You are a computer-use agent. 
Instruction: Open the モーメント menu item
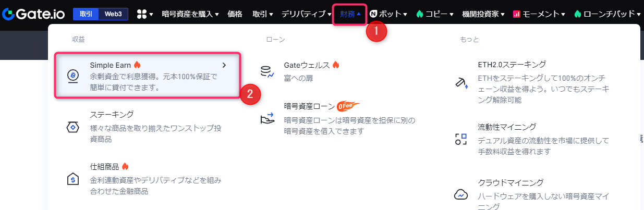point(539,14)
